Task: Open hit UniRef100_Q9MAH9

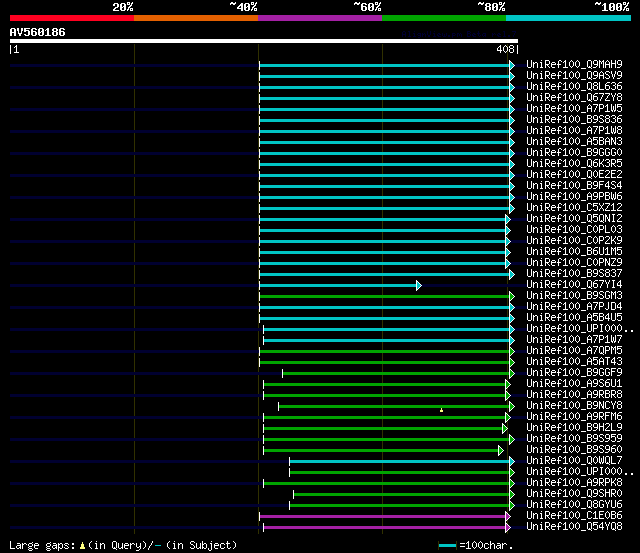Action: (x=574, y=64)
